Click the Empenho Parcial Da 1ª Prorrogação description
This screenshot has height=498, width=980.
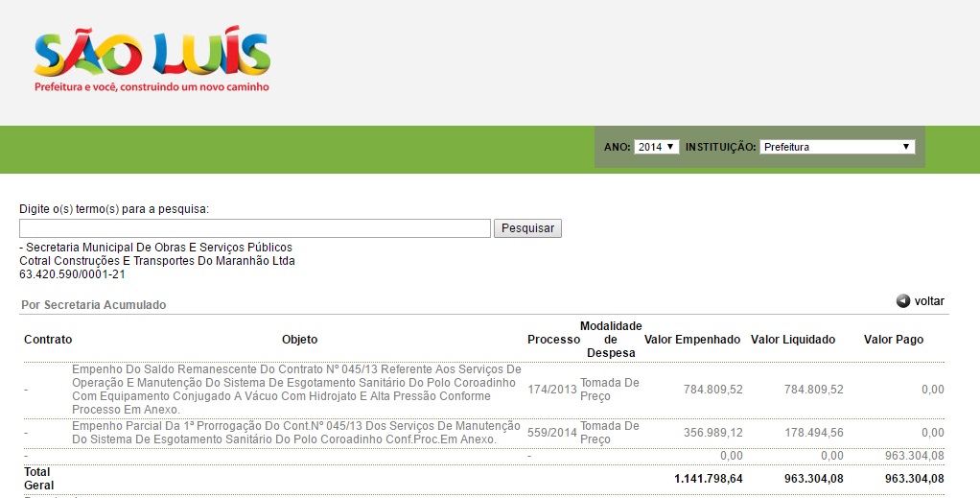[297, 433]
